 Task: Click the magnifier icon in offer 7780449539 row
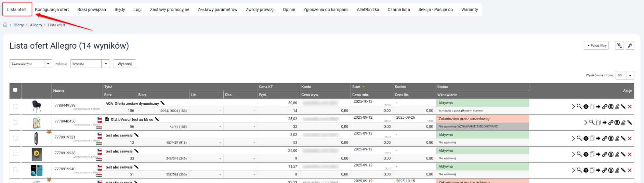pos(579,106)
